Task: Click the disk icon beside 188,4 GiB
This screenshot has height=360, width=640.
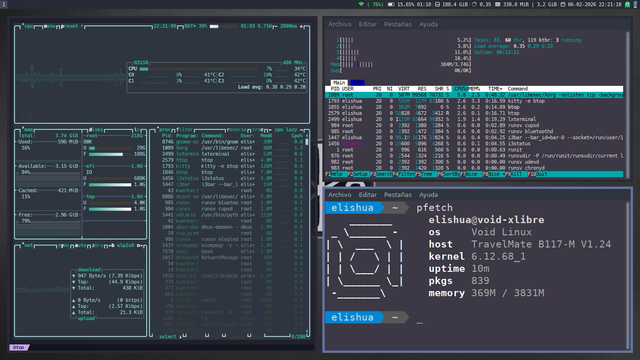Action: click(x=437, y=4)
